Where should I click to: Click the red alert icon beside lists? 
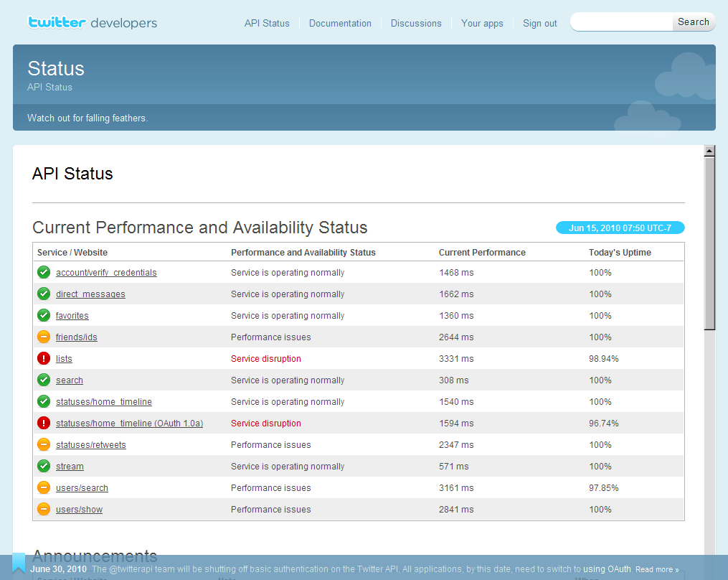click(x=44, y=358)
